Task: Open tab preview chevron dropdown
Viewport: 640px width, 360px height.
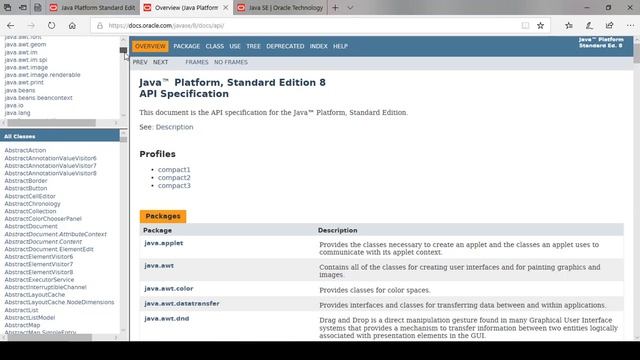Action: click(x=350, y=8)
